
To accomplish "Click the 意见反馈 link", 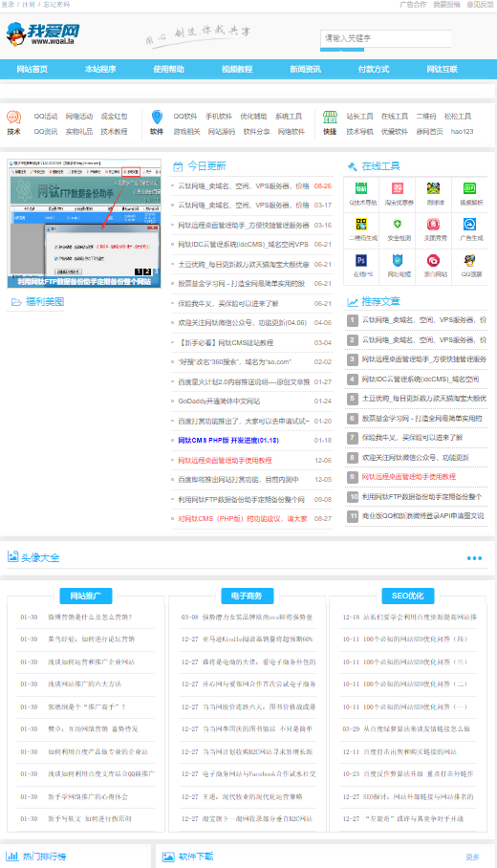I will pyautogui.click(x=480, y=5).
